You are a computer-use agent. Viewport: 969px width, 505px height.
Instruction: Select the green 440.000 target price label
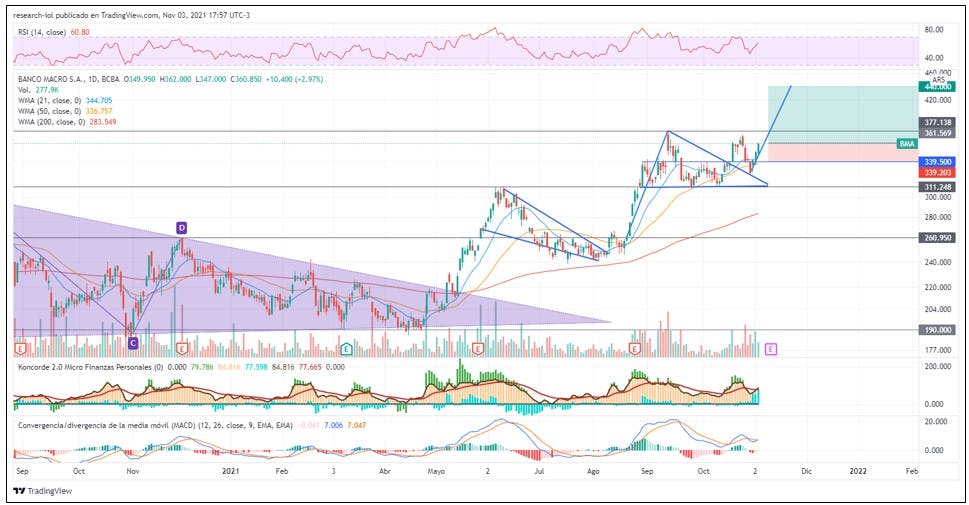[937, 87]
